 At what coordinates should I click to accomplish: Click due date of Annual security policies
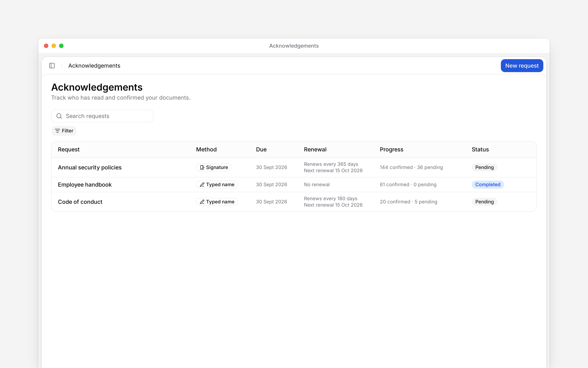[271, 167]
